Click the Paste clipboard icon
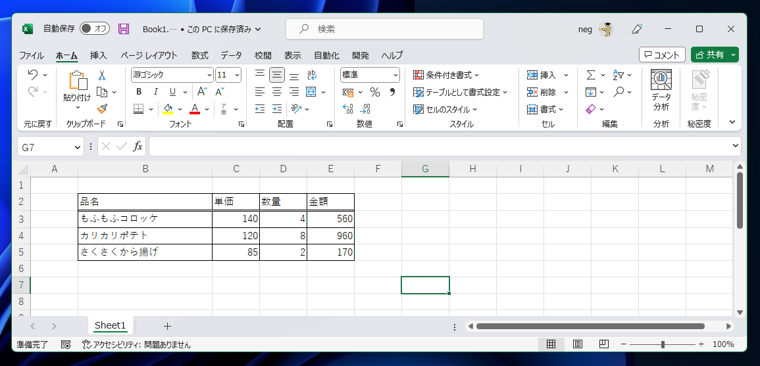This screenshot has width=760, height=366. tap(78, 81)
